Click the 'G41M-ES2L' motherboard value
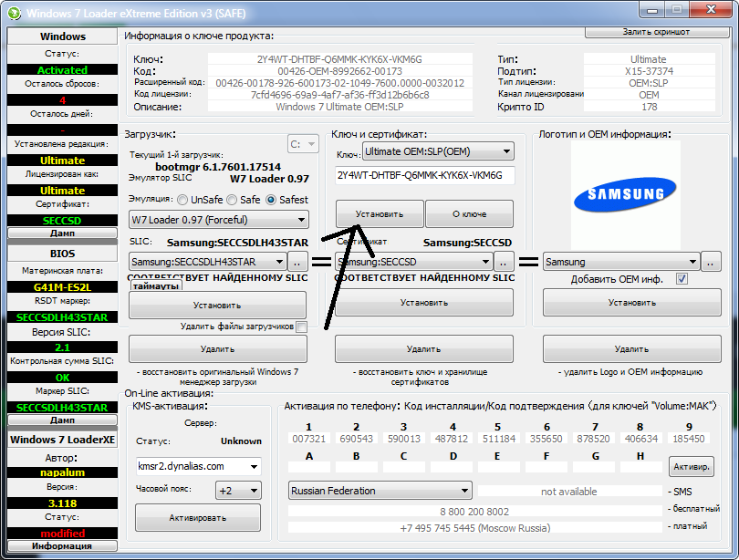The image size is (739, 560). pyautogui.click(x=62, y=286)
